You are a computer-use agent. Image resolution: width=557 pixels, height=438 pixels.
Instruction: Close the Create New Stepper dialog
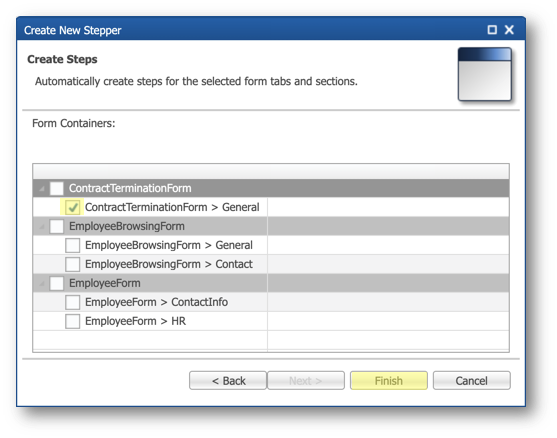[509, 30]
